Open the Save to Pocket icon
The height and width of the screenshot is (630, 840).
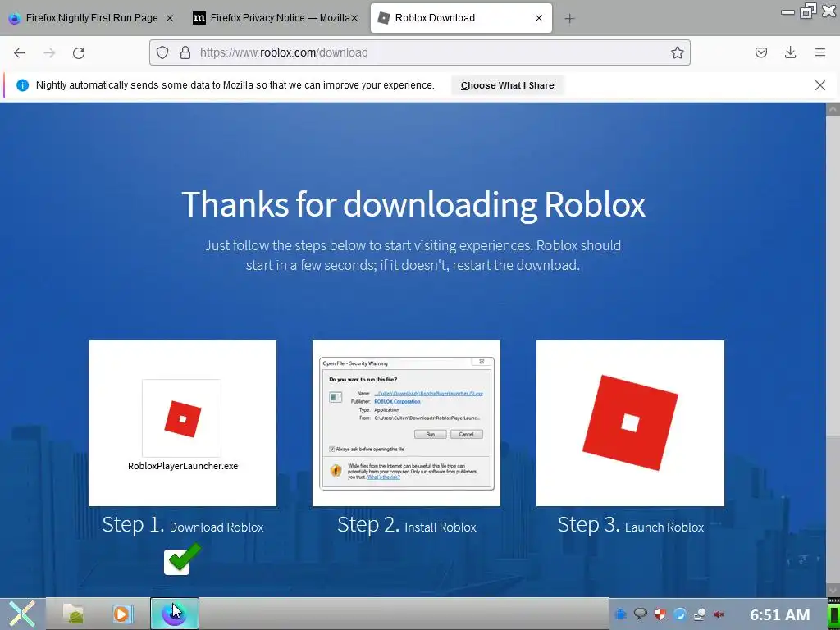pos(760,52)
